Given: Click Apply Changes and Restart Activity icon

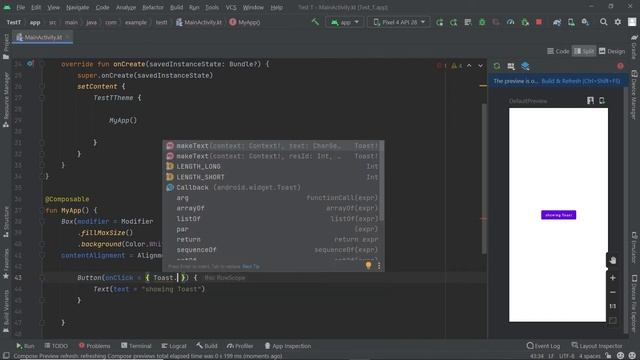Looking at the screenshot, I should [x=453, y=22].
